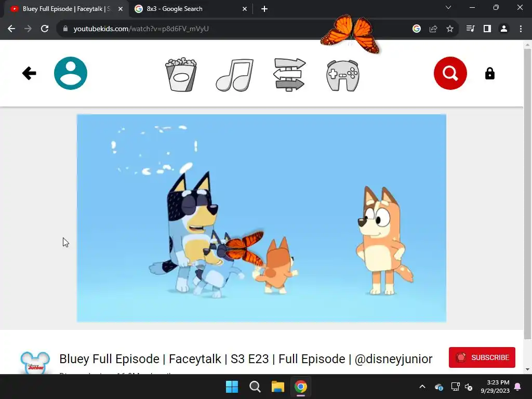Click the Google icon in address bar

coord(417,29)
